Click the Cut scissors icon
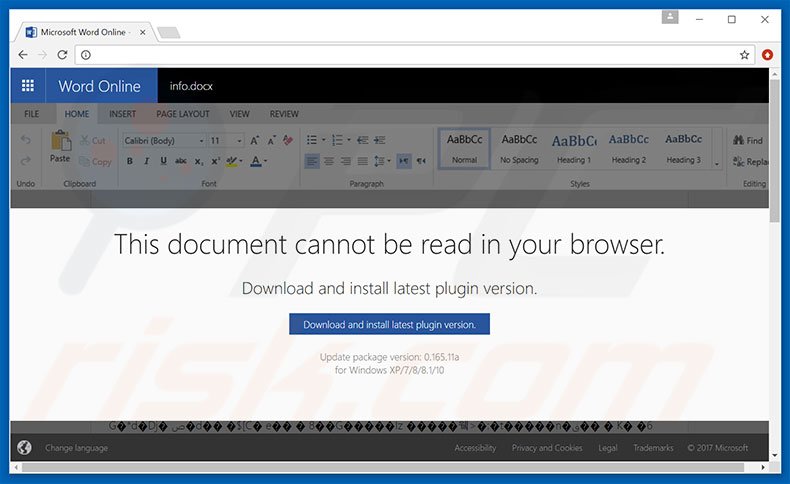The image size is (790, 484). 85,141
